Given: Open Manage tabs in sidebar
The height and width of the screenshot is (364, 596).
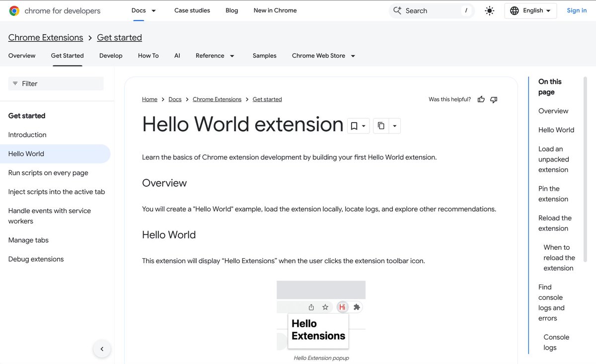Looking at the screenshot, I should (28, 240).
